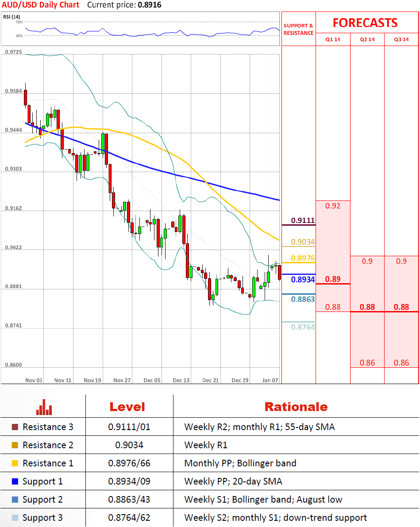Screen dimensions: 420x527
Task: Click the Resistance 3 row label
Action: [48, 427]
